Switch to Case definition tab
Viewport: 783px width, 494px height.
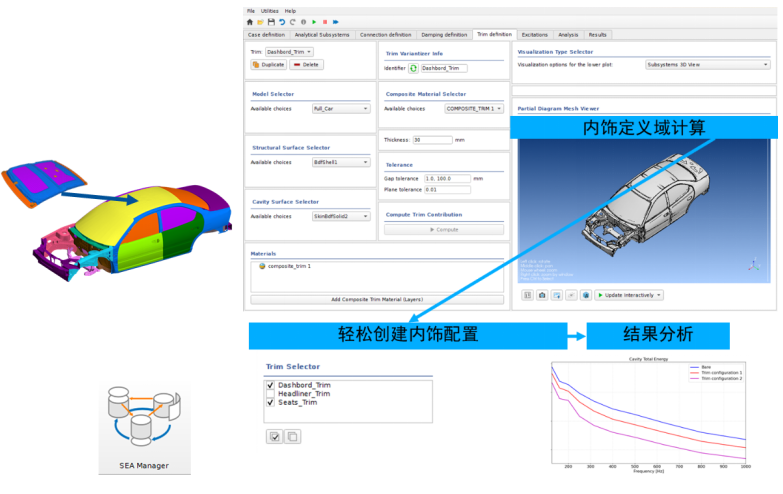click(267, 35)
